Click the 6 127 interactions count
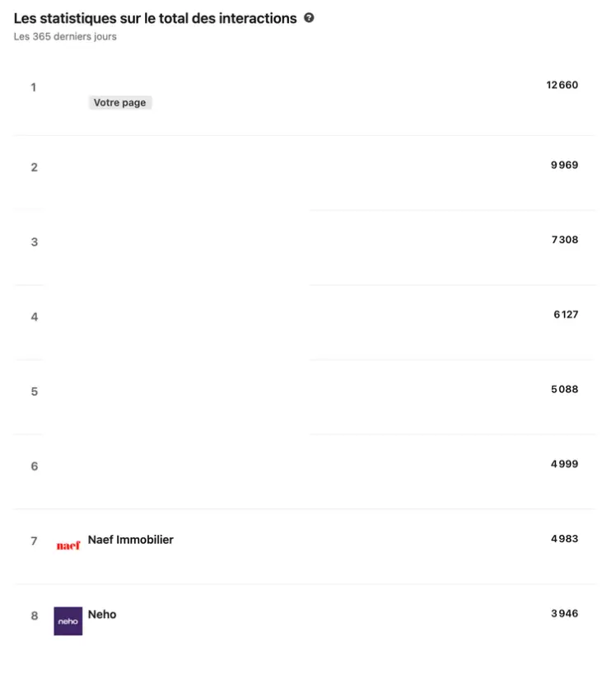 (x=566, y=314)
